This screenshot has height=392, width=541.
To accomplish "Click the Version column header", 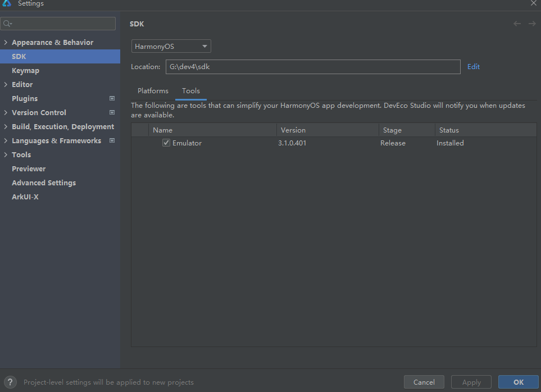I will click(x=328, y=130).
